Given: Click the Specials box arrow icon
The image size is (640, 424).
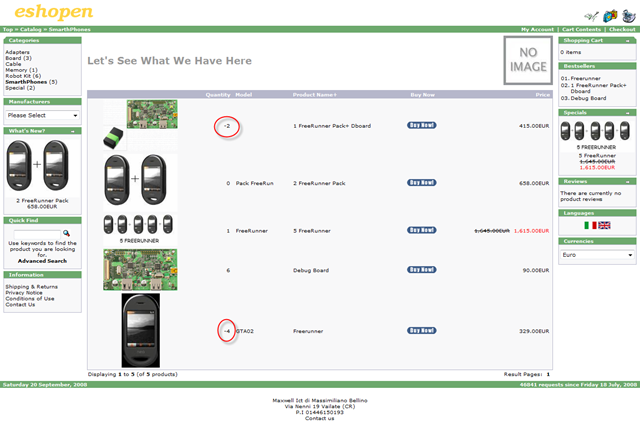Looking at the screenshot, I should tap(630, 113).
